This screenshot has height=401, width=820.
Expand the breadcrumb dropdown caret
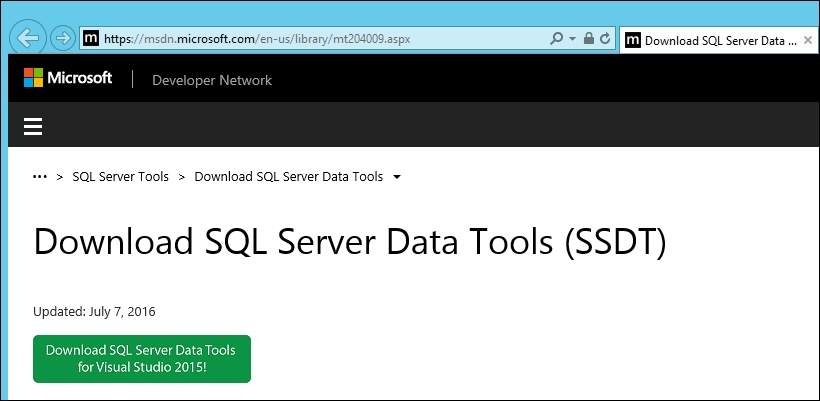coord(397,177)
